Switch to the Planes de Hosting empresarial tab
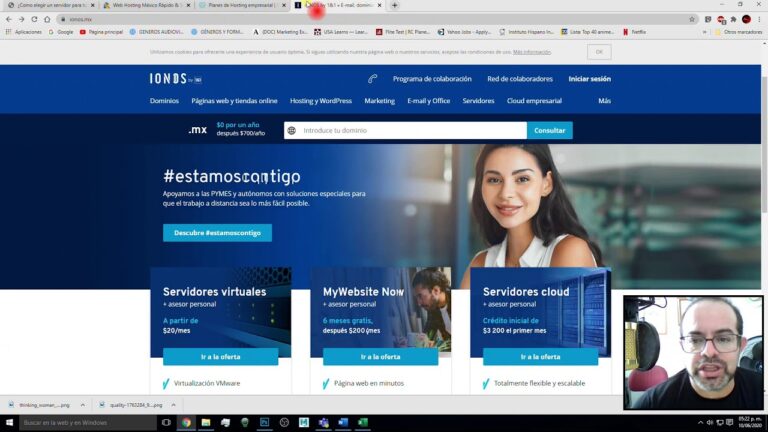Viewport: 768px width, 432px height. click(x=238, y=5)
